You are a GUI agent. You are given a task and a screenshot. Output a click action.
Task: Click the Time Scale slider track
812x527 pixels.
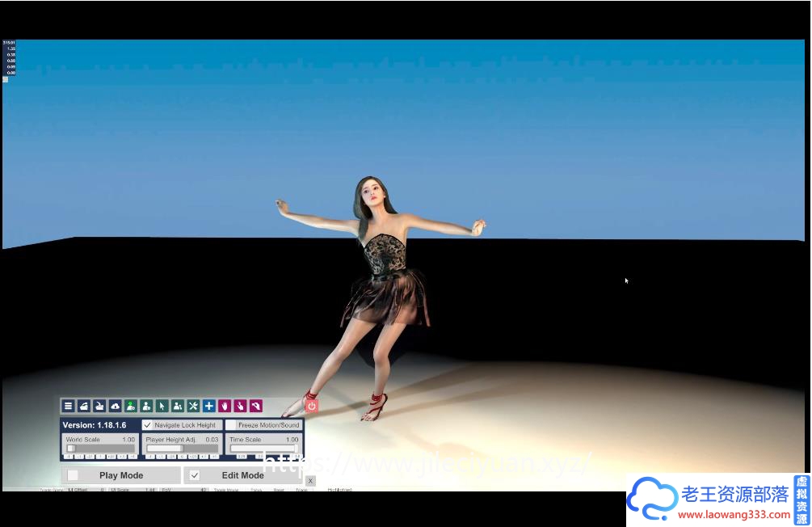263,449
